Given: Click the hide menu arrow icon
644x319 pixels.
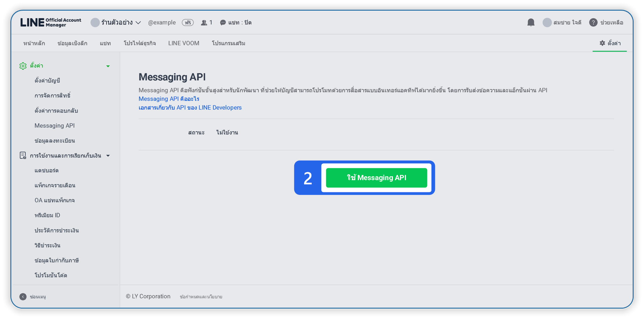Looking at the screenshot, I should 23,297.
